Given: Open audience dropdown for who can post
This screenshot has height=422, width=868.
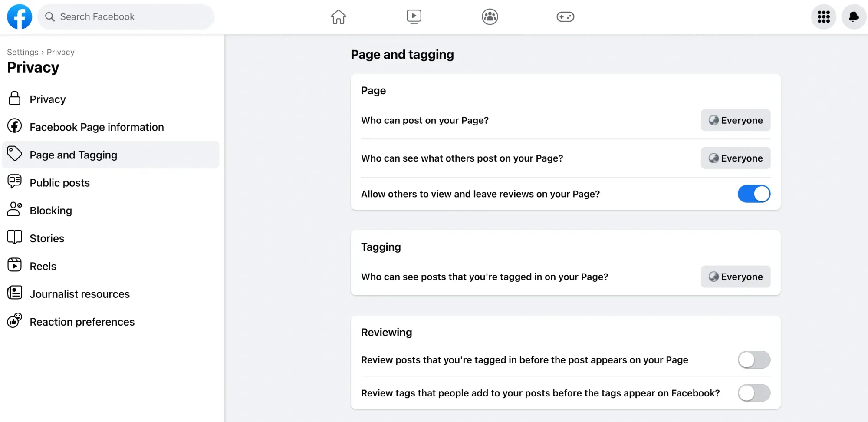Looking at the screenshot, I should tap(735, 120).
